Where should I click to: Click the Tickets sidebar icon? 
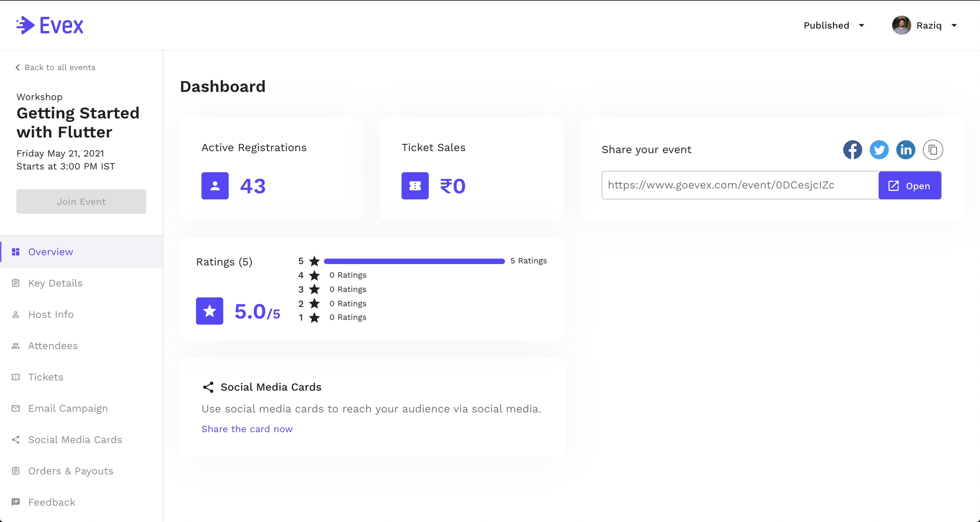coord(16,377)
